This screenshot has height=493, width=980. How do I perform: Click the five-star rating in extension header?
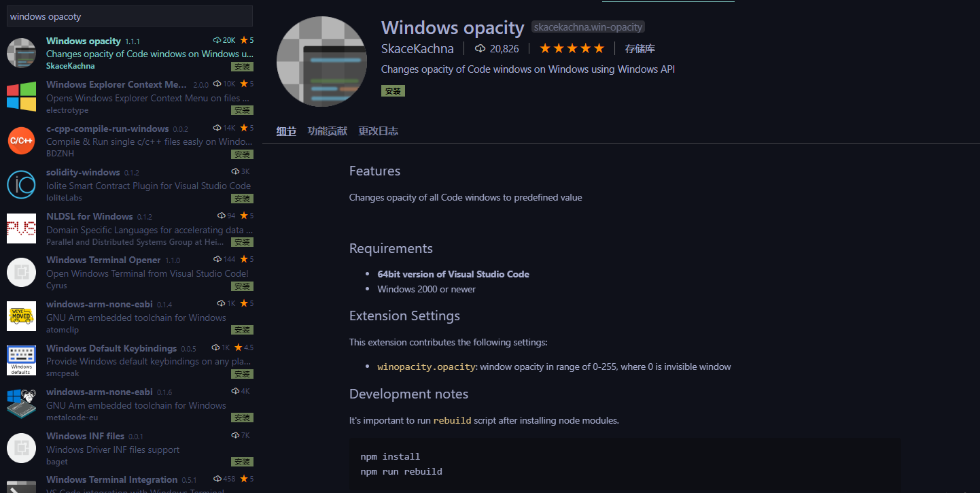point(572,48)
